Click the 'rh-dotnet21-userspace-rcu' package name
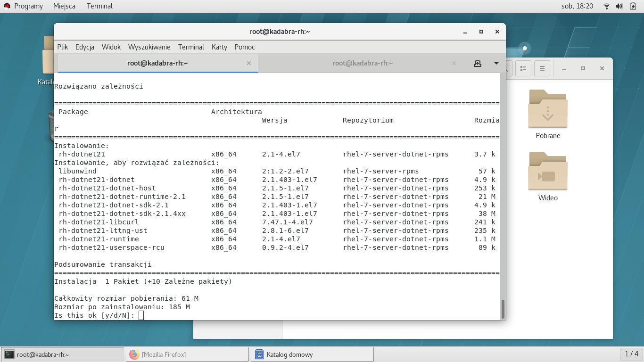This screenshot has height=362, width=644. click(111, 247)
